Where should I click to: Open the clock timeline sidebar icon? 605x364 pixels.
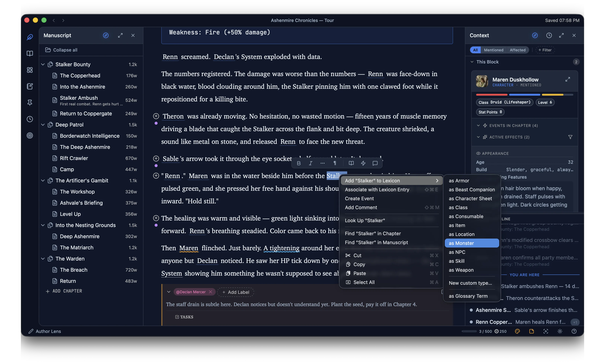click(30, 119)
